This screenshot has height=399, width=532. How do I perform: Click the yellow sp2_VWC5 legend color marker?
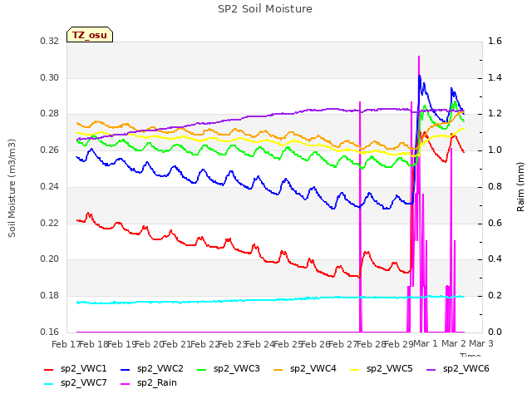[x=355, y=370]
